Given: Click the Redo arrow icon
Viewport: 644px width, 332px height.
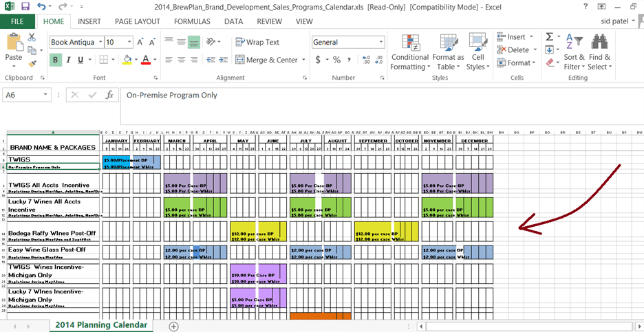Looking at the screenshot, I should tap(63, 7).
